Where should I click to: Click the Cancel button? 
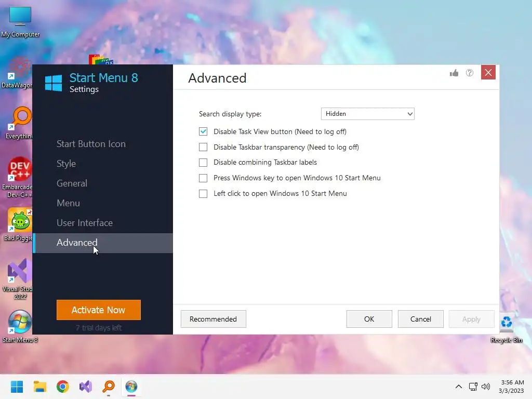click(421, 319)
